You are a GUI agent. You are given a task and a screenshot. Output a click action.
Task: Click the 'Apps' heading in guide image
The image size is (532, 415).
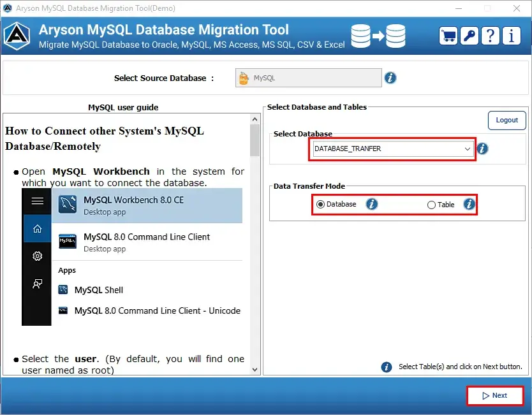tap(67, 270)
